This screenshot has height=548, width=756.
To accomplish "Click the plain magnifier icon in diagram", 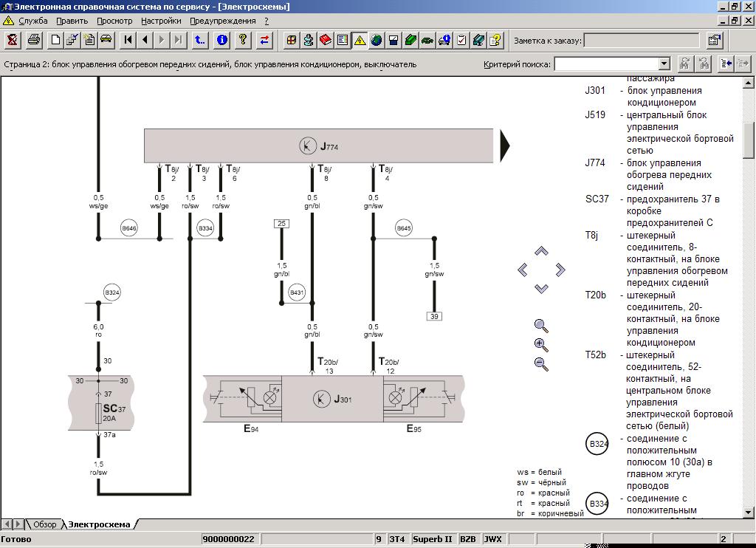I will (x=541, y=326).
